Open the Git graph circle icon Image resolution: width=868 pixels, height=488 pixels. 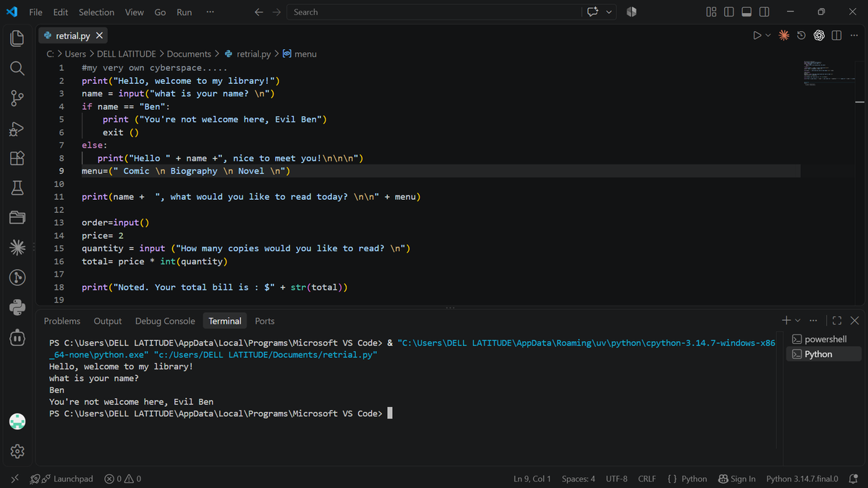coord(17,277)
